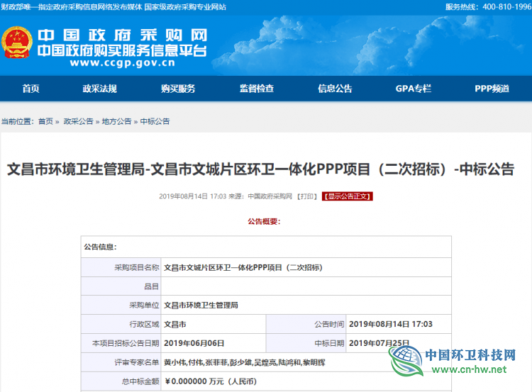Click the publish time under the headline
Viewport: 532px width, 392px height.
point(193,196)
